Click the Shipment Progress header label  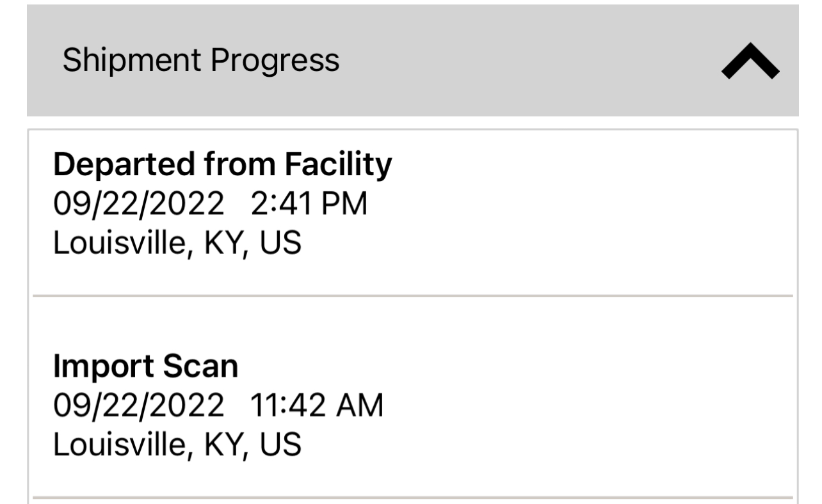coord(200,60)
